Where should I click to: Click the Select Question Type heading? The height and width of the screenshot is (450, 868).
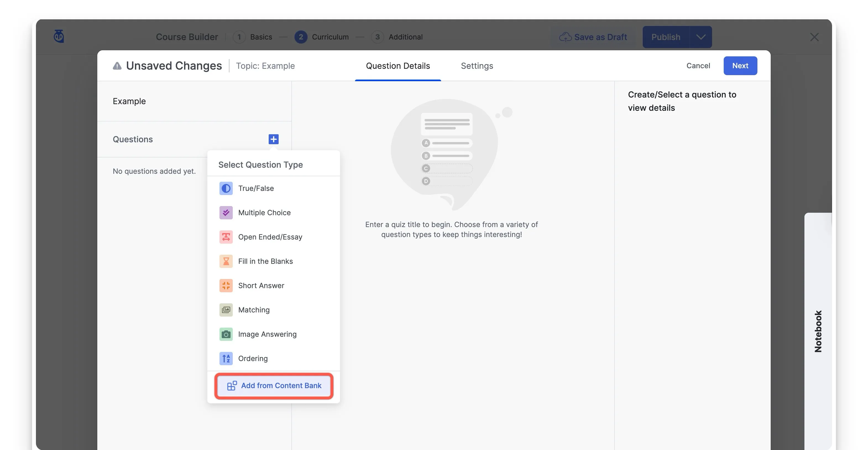pos(260,165)
